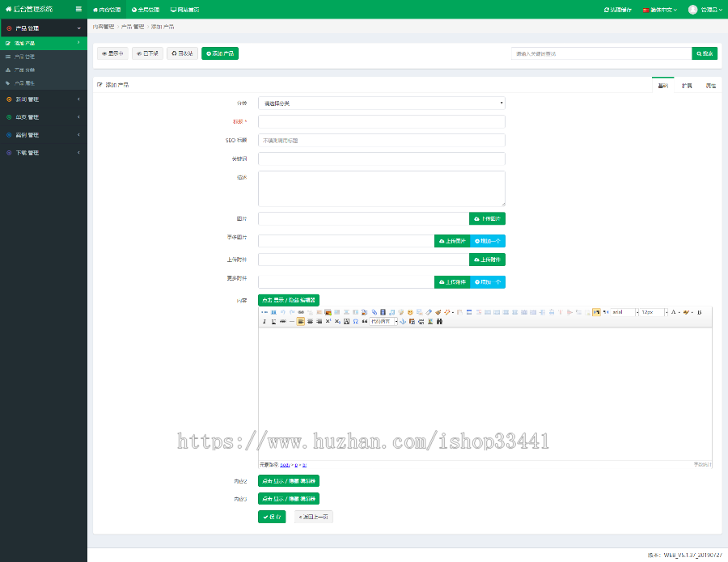The height and width of the screenshot is (562, 728).
Task: Open 全局管理 in the top navigation
Action: (146, 10)
